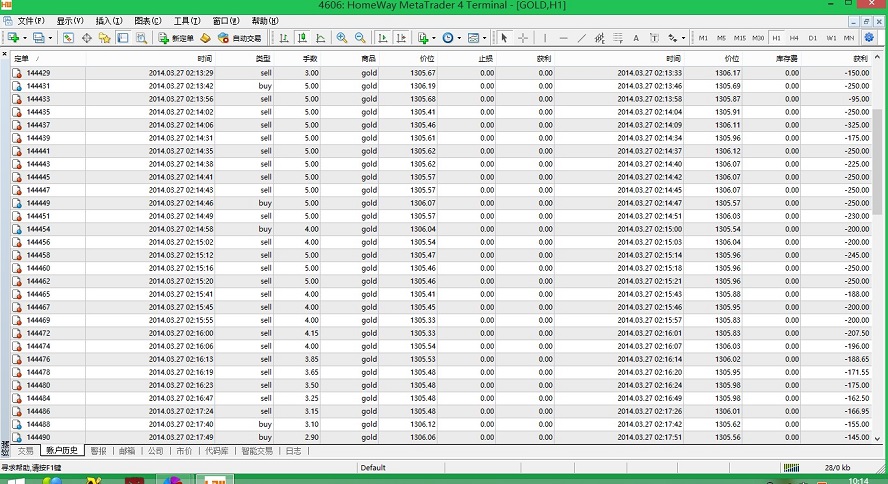Switch to bar chart icon
Screen dimensions: 888x484
point(284,38)
